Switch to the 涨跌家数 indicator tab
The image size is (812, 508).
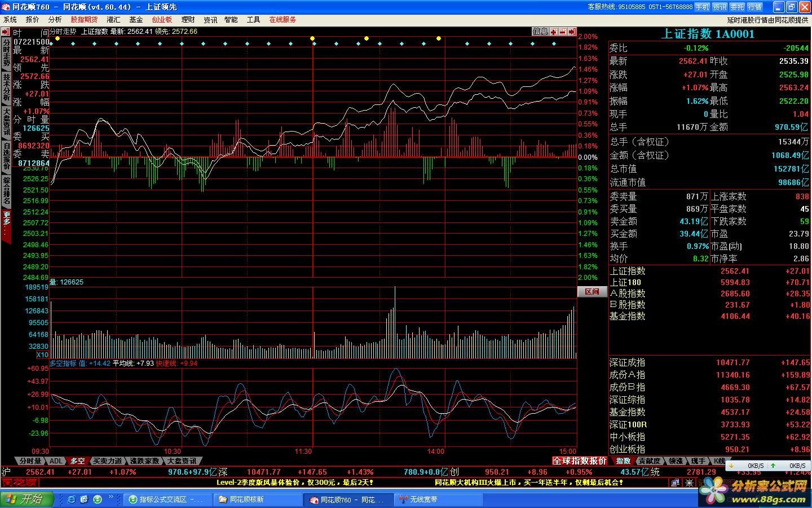(144, 461)
